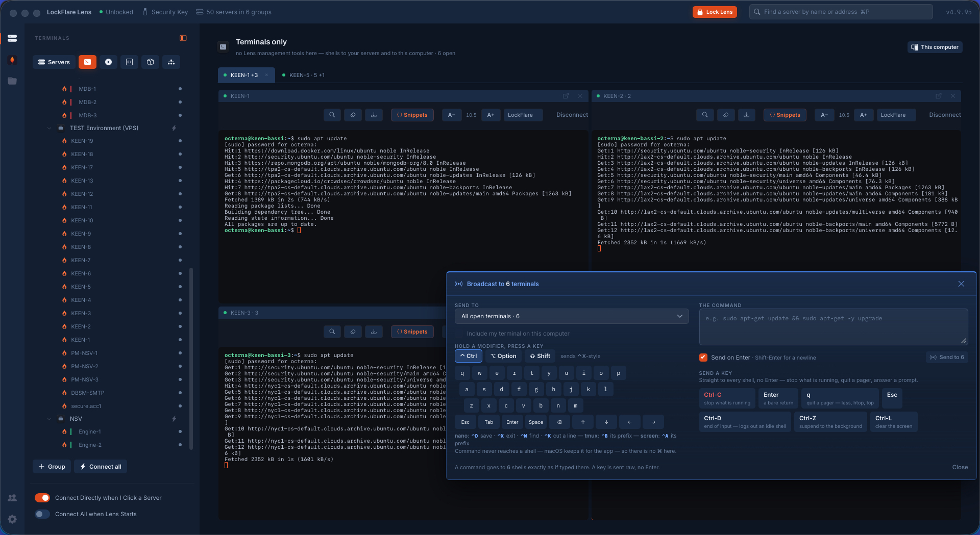Search in KEEN-3 terminal output
The image size is (980, 535).
click(332, 332)
